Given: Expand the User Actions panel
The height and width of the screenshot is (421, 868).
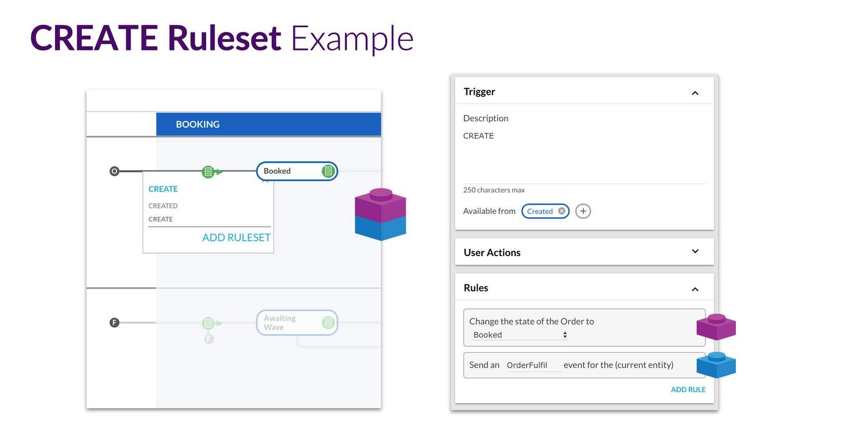Looking at the screenshot, I should pos(695,251).
